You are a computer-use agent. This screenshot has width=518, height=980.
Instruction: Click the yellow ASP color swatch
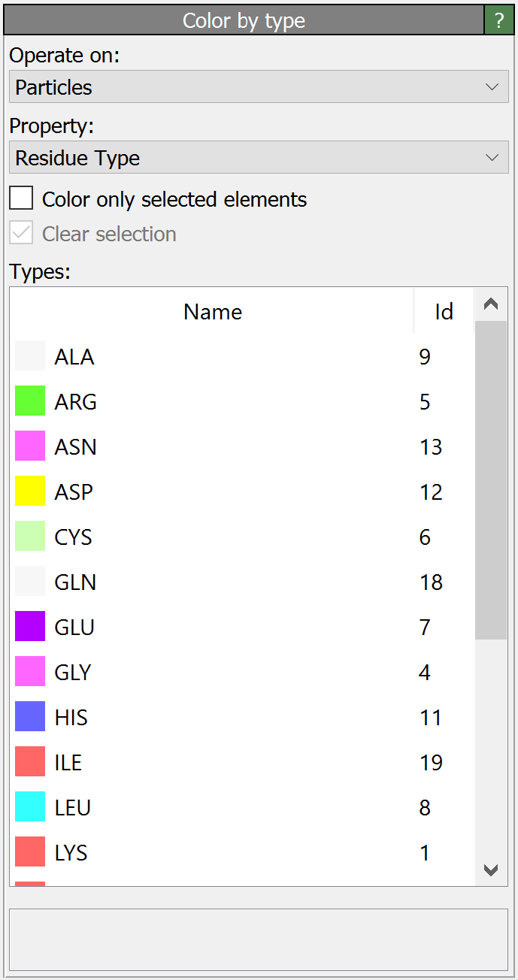pos(30,492)
